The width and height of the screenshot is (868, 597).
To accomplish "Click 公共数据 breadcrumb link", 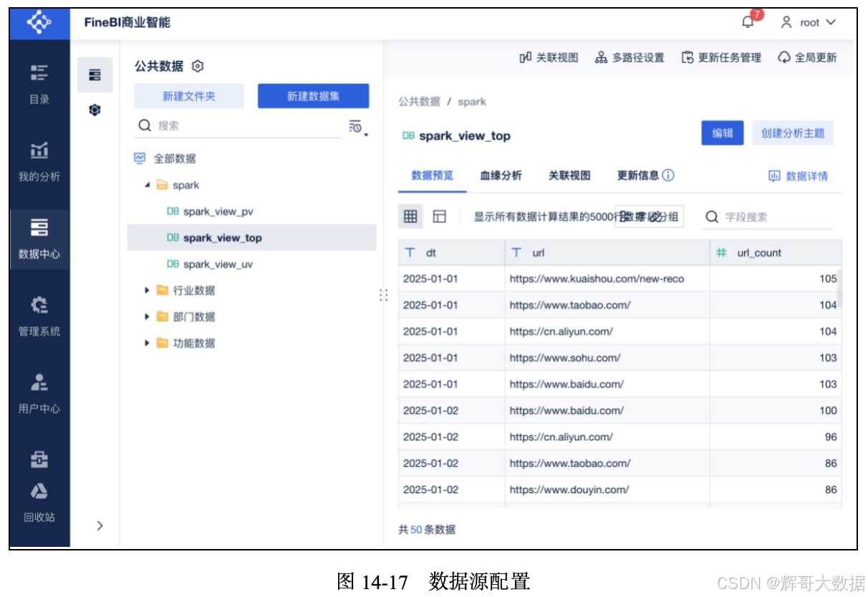I will click(x=420, y=102).
